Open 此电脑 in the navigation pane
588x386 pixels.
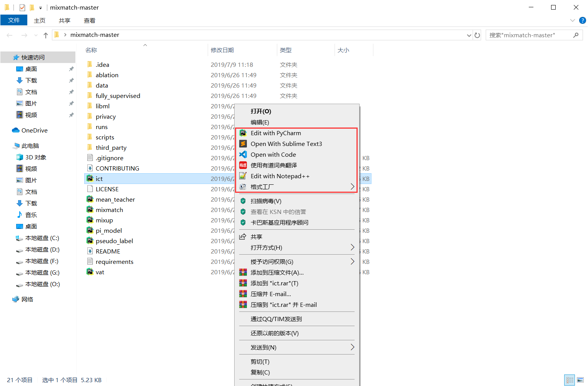[30, 146]
